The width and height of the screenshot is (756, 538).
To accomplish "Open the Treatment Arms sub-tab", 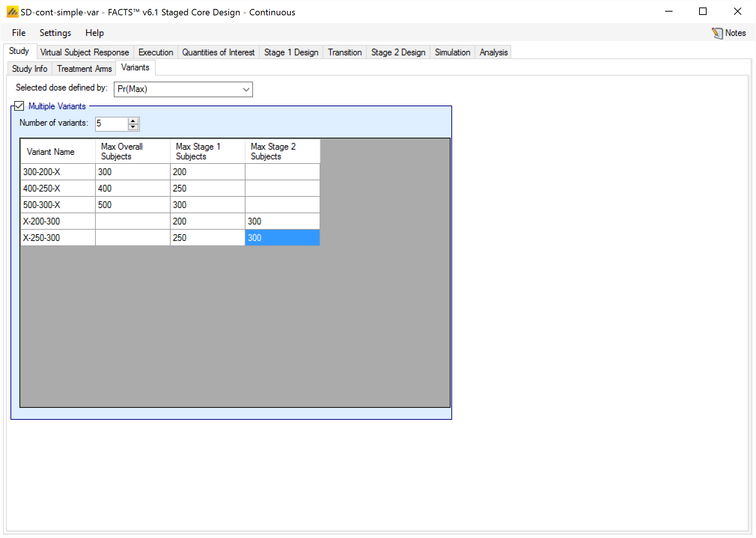I will coord(84,69).
